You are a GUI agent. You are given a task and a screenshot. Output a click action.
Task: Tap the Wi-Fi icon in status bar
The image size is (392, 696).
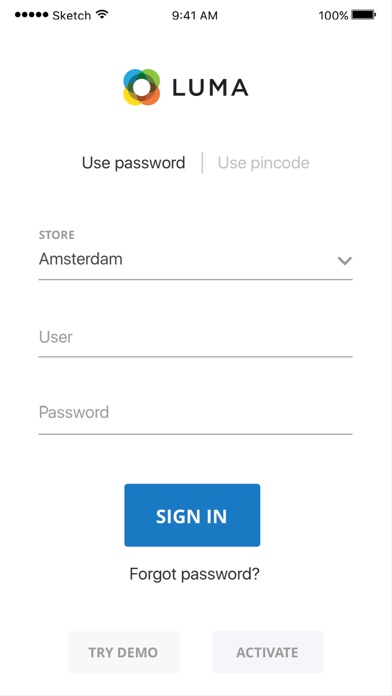[x=103, y=15]
